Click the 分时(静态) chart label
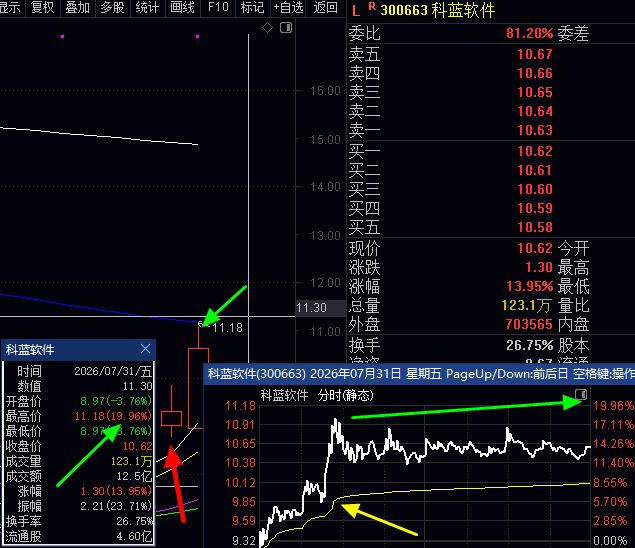Viewport: 635px width, 548px height. (x=345, y=395)
